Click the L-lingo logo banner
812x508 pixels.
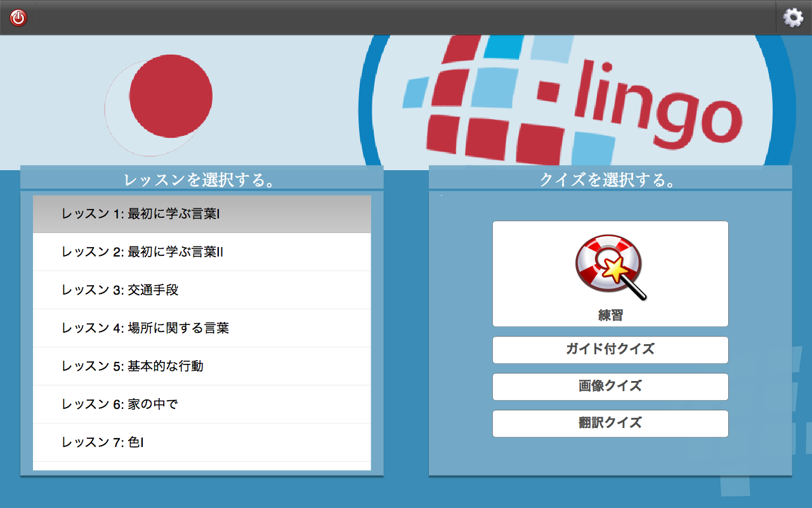coord(577,103)
